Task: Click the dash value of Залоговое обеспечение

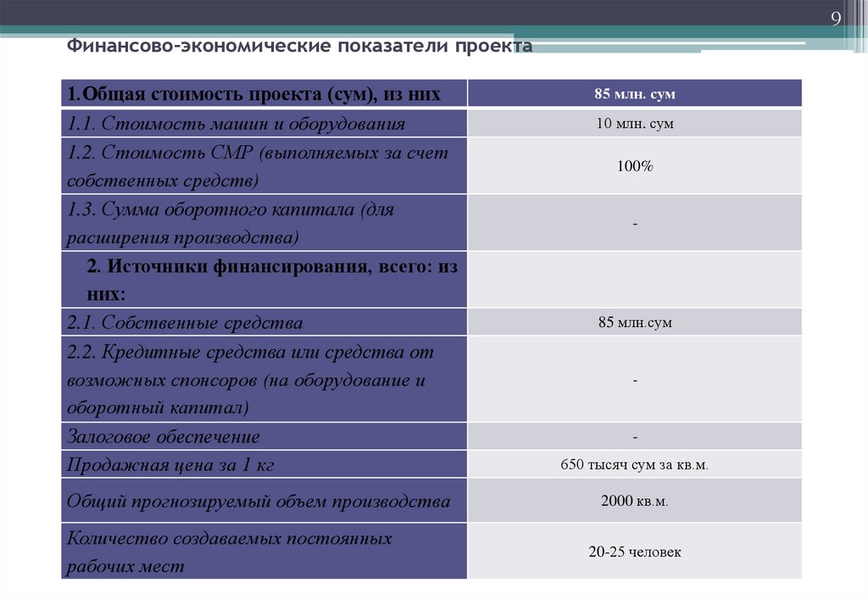Action: pyautogui.click(x=635, y=437)
